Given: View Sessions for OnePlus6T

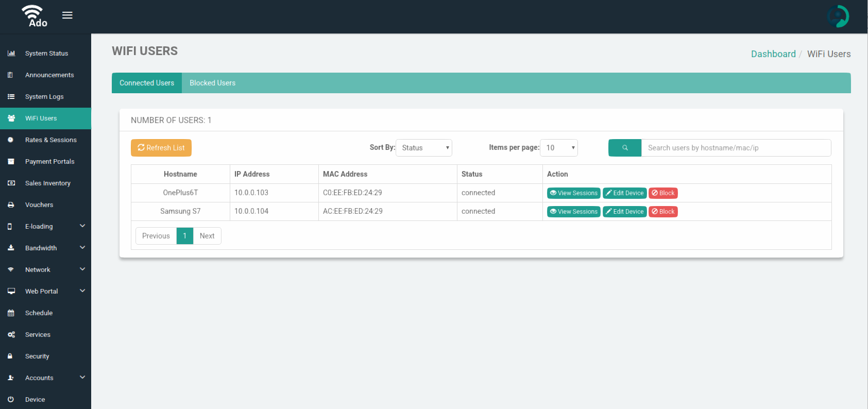Looking at the screenshot, I should 573,193.
